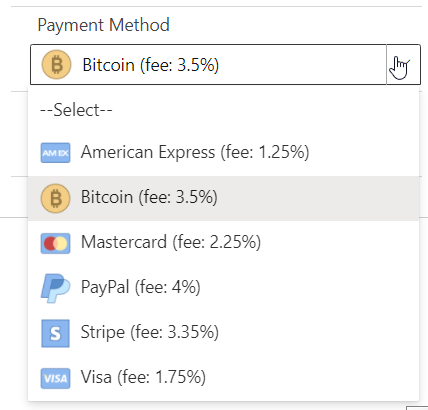Select American Express (fee: 1.25%)

[223, 153]
